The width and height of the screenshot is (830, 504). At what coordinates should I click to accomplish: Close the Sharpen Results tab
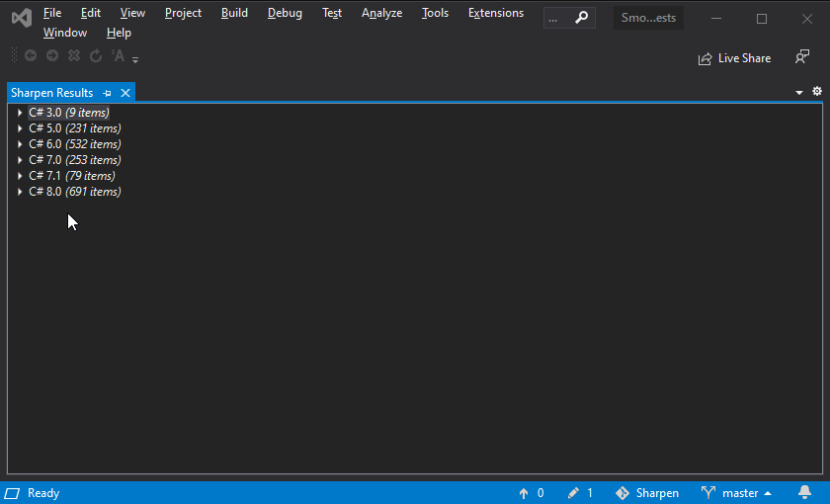(x=125, y=93)
